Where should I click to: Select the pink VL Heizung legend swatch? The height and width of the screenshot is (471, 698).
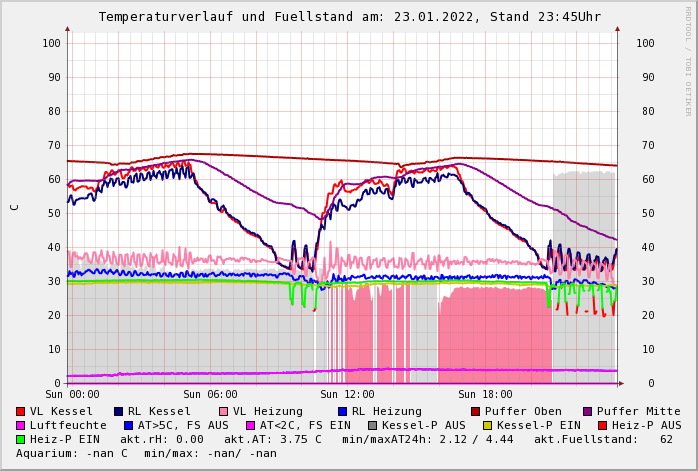click(224, 412)
